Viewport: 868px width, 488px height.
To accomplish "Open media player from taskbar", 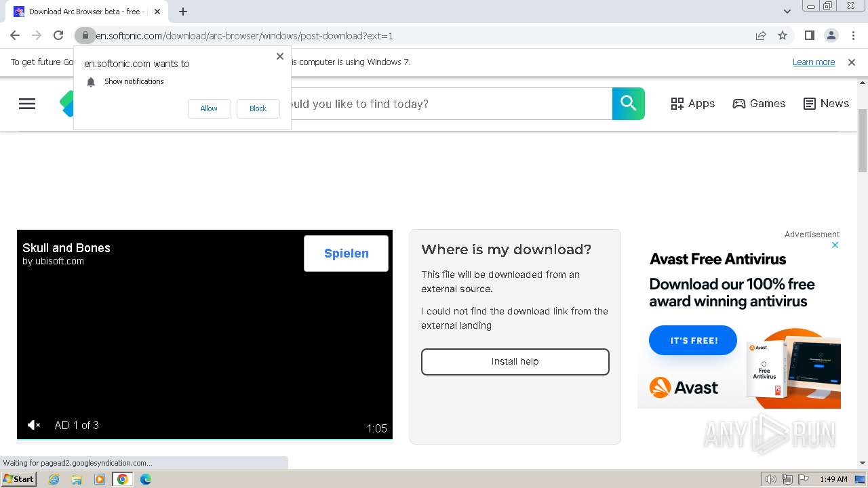I will click(100, 479).
